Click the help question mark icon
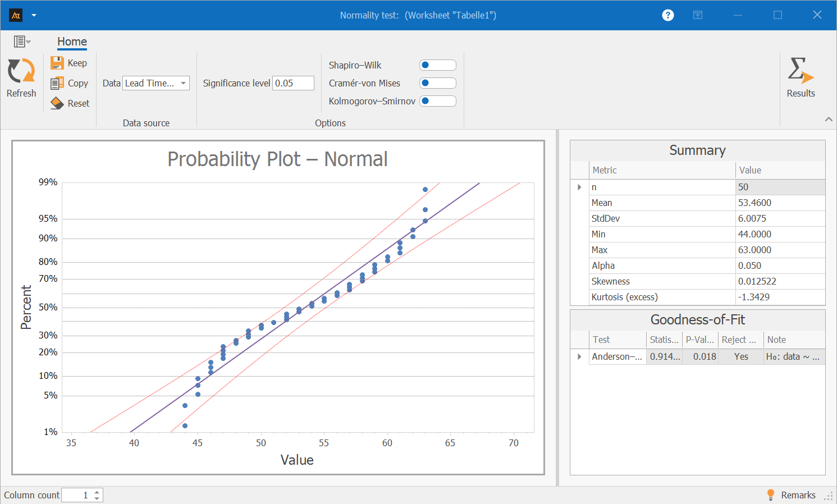 pyautogui.click(x=667, y=15)
